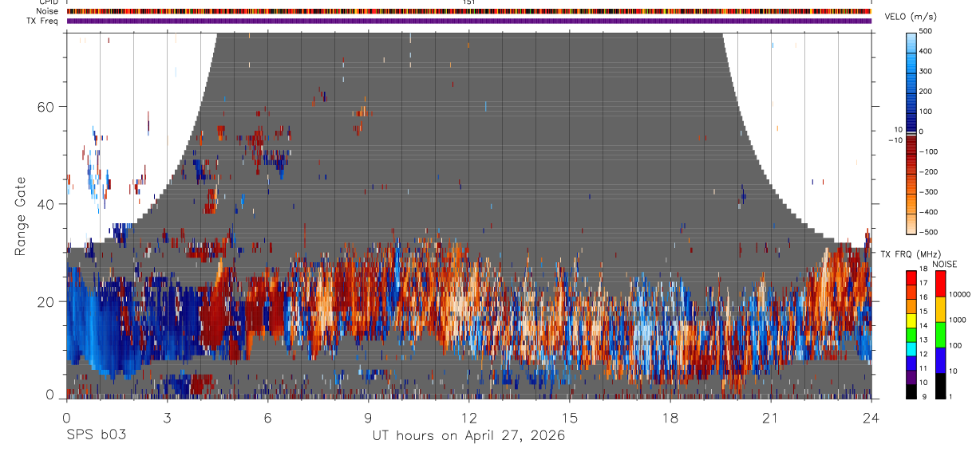Select the yellow 14-15 MHz frequency swatch
The width and height of the screenshot is (980, 452).
point(912,320)
